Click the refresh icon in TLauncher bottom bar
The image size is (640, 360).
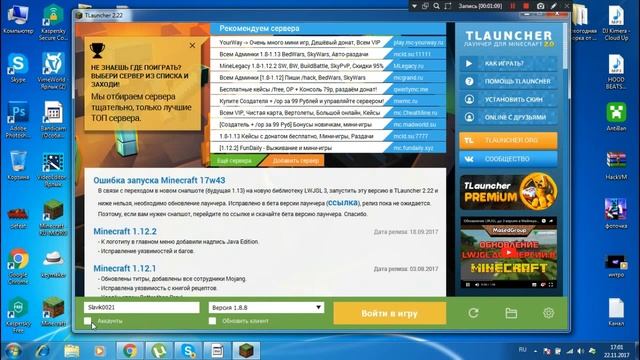(473, 313)
